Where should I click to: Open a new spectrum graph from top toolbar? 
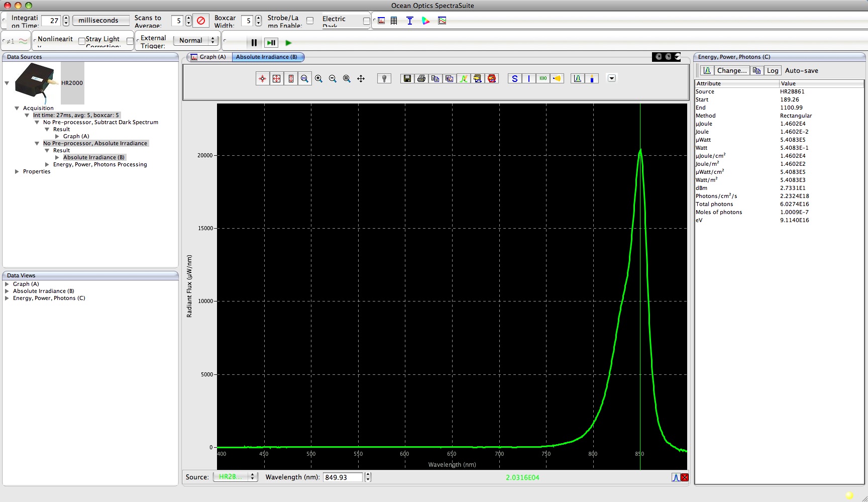click(x=382, y=21)
